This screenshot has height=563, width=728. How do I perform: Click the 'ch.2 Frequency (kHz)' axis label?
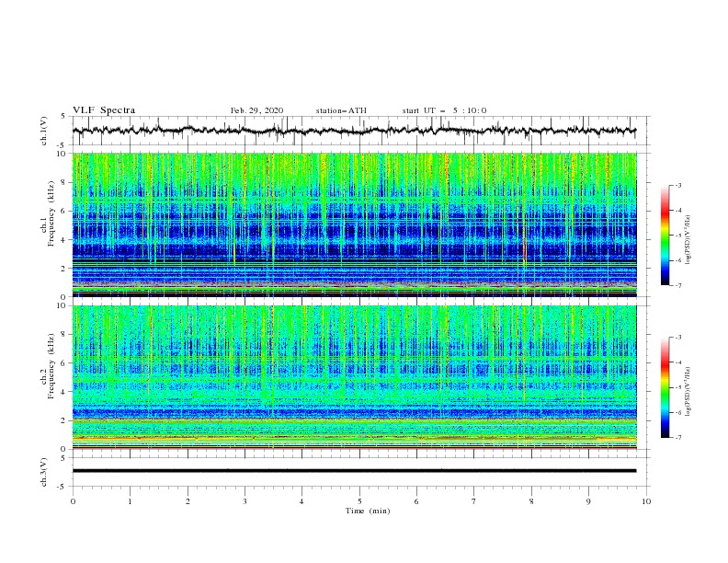[x=48, y=366]
